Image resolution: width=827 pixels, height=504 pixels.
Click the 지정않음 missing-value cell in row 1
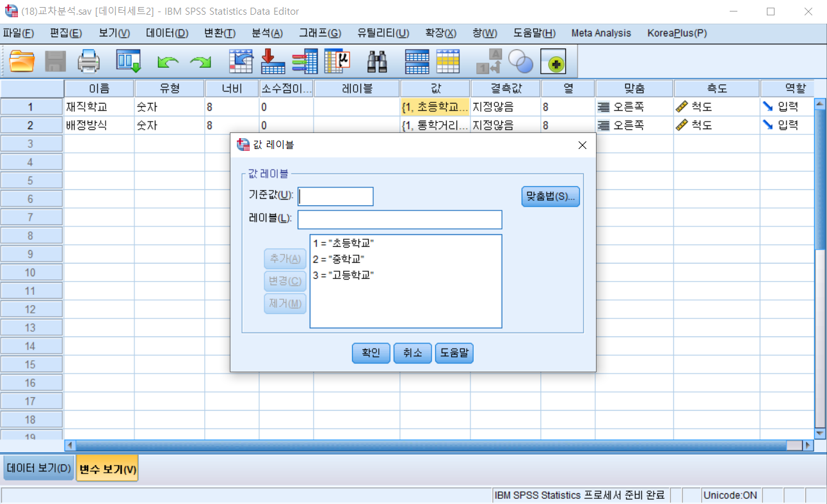point(506,107)
